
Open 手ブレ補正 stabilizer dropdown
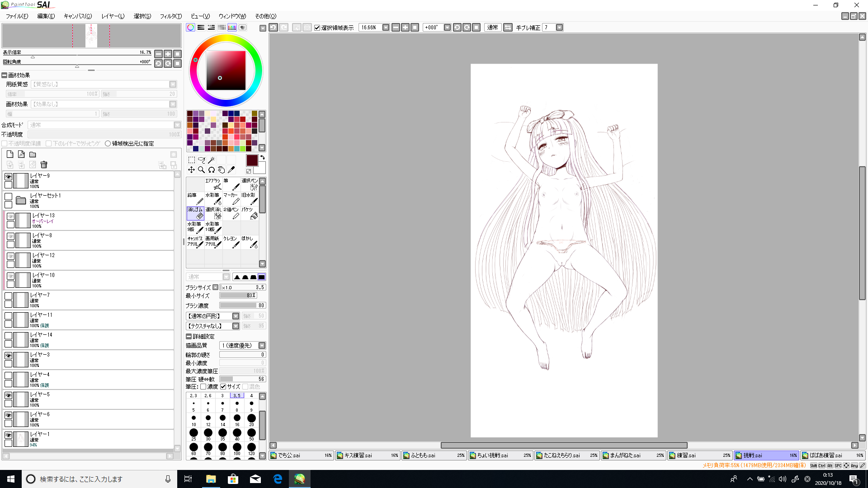click(559, 28)
